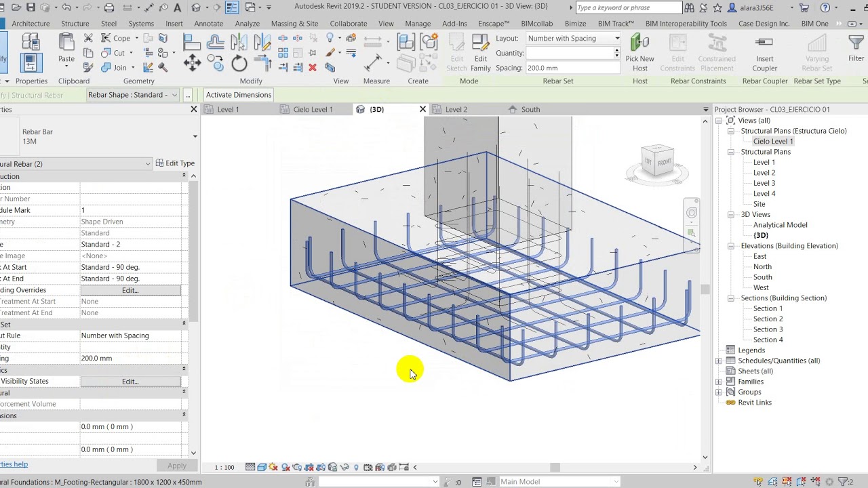
Task: Collapse the Sections (Building Section) node
Action: (731, 298)
